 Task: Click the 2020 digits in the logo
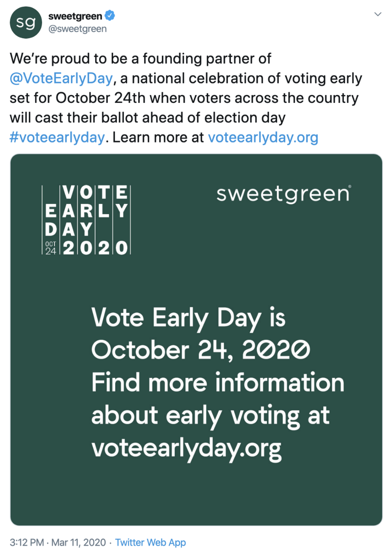point(95,248)
